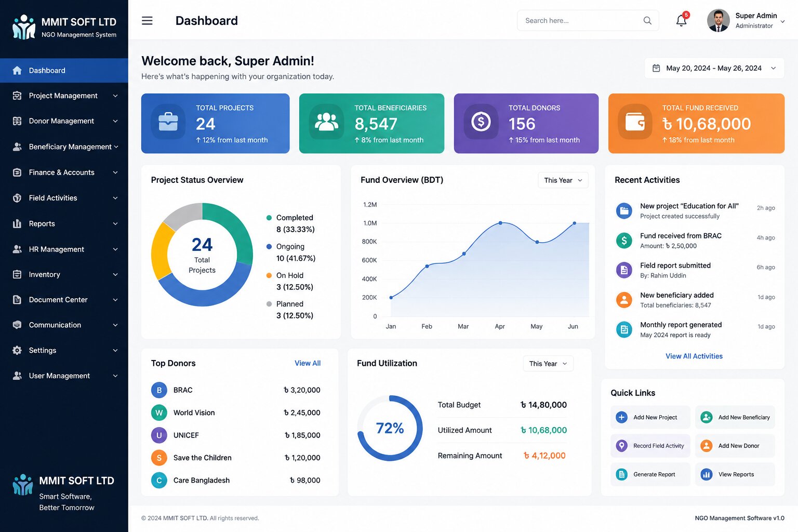Expand the HR Management chevron
This screenshot has height=532, width=798.
coord(115,249)
